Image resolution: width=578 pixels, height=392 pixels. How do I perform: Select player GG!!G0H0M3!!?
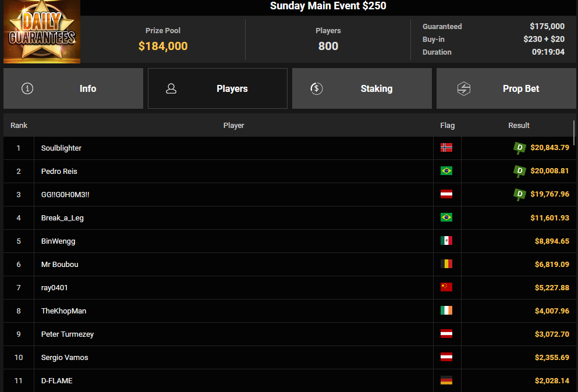[65, 194]
